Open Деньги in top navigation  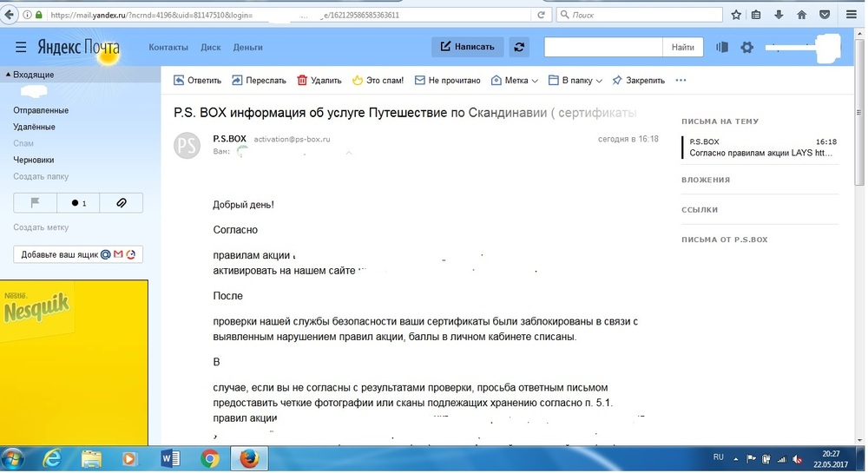point(247,47)
